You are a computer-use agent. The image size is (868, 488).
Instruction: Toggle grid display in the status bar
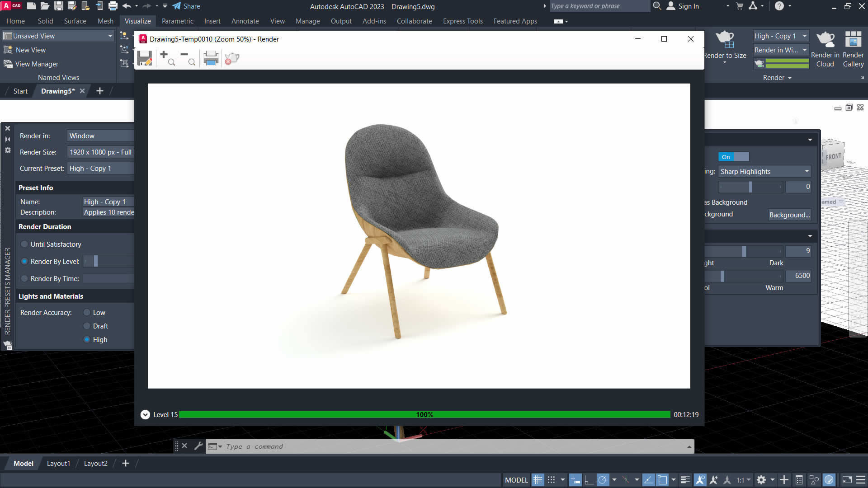tap(538, 480)
